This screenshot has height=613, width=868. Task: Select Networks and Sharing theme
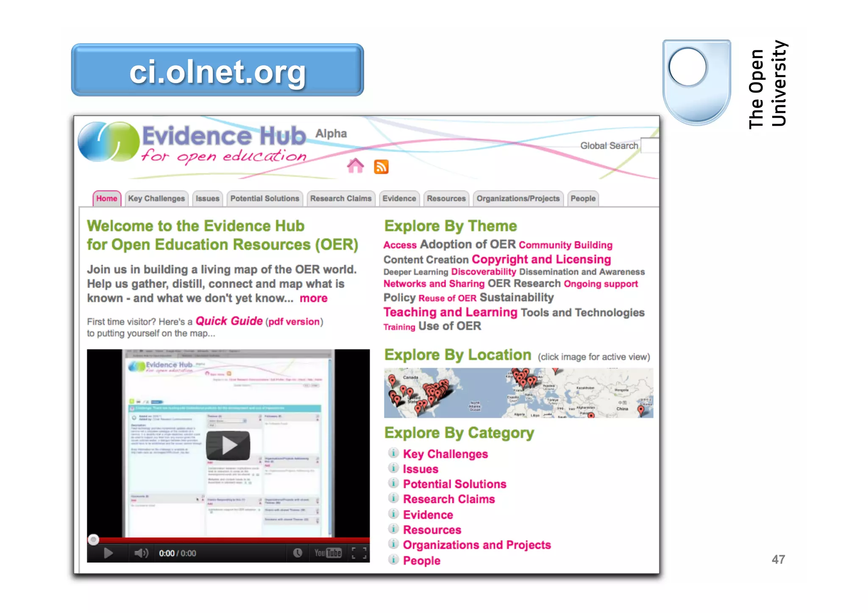(x=434, y=283)
